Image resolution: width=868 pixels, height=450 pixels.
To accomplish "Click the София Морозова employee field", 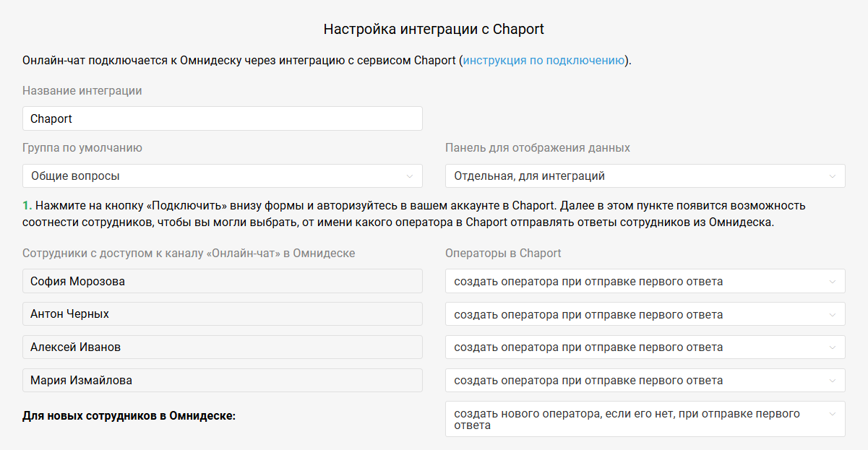I will (223, 281).
